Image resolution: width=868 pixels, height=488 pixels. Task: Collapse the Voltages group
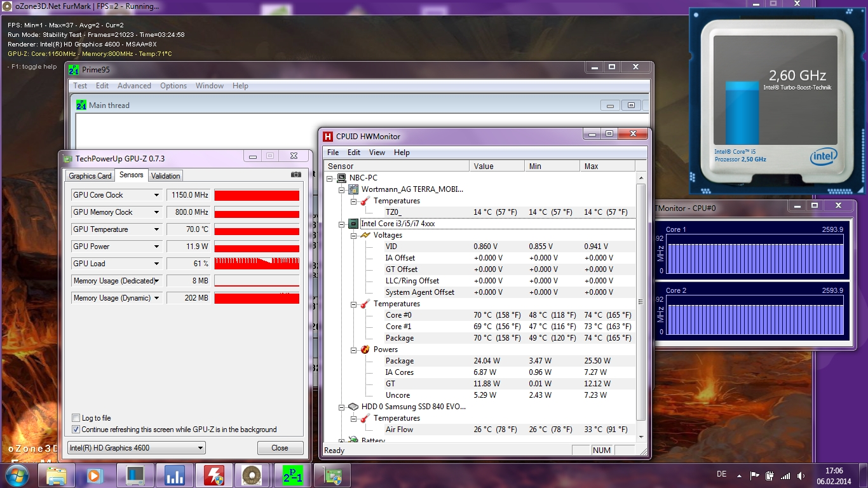[x=354, y=236]
